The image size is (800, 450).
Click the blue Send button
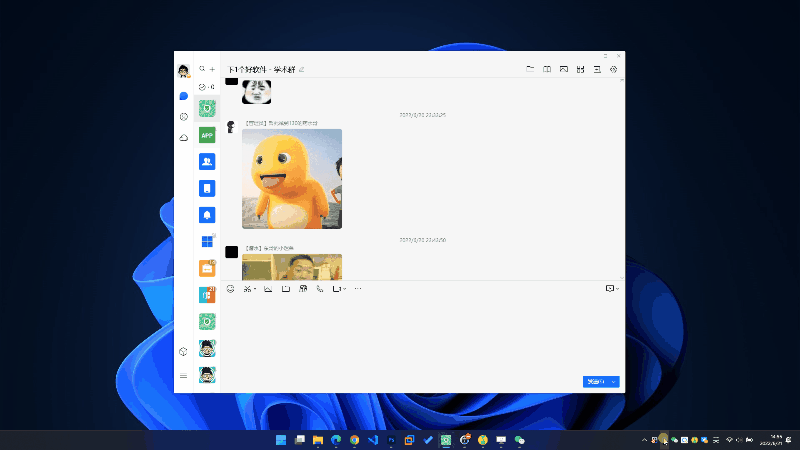pos(595,381)
